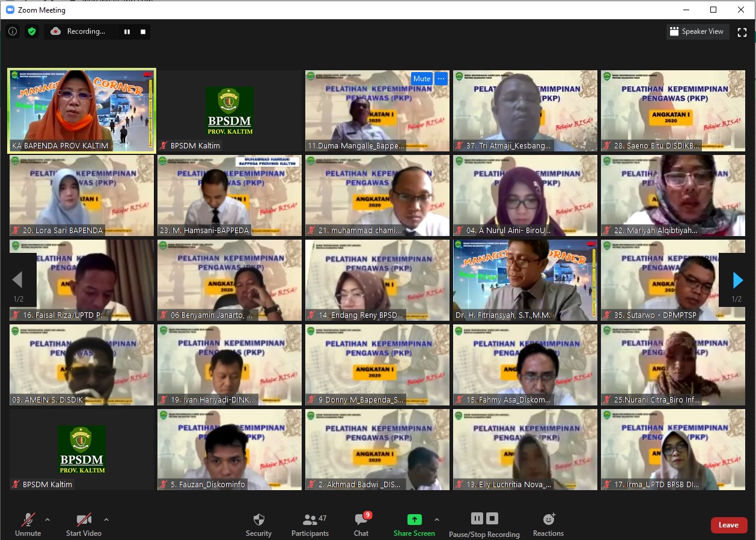Open the Security menu
This screenshot has width=756, height=540.
point(259,524)
